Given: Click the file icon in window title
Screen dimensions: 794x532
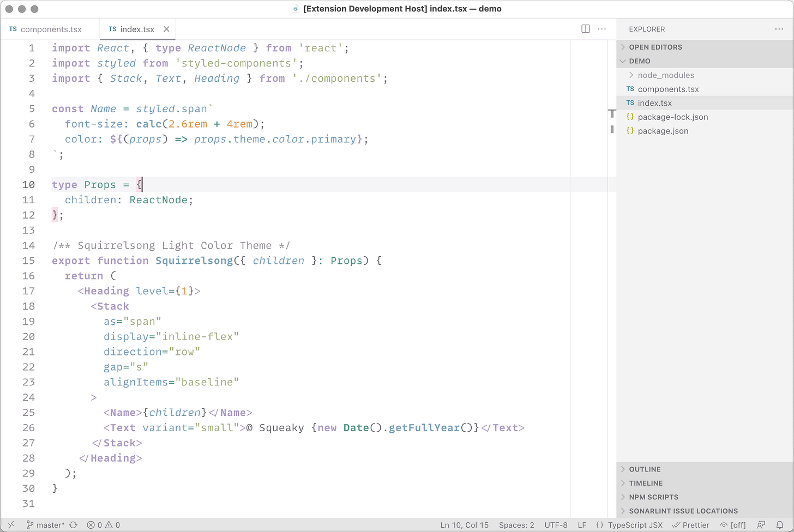Looking at the screenshot, I should click(296, 9).
